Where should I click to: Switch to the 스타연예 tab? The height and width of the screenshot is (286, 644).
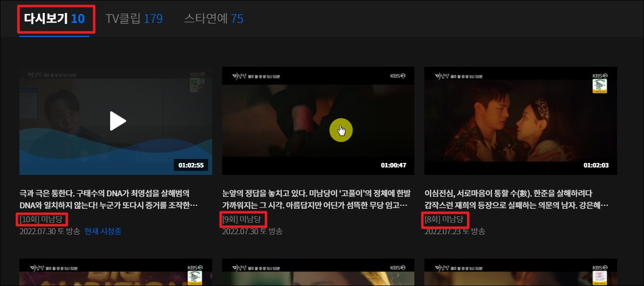[x=214, y=19]
